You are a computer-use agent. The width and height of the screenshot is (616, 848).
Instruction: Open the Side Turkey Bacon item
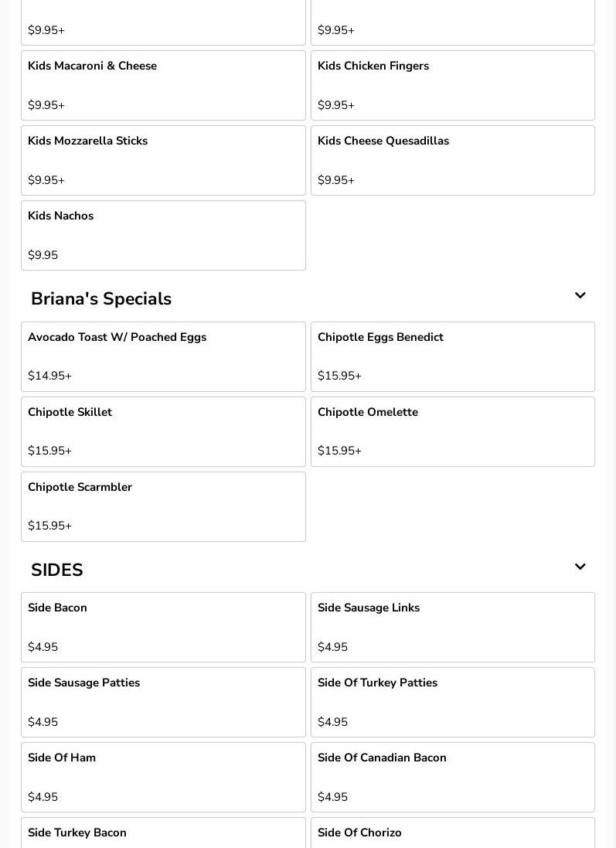pyautogui.click(x=163, y=835)
